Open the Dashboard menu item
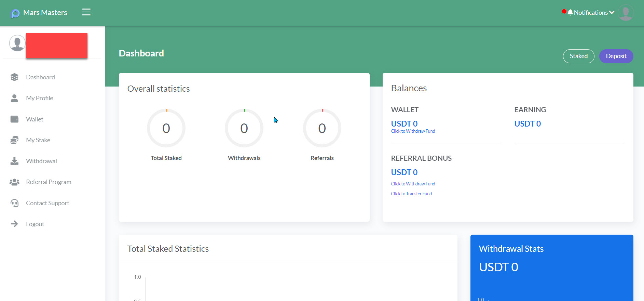The width and height of the screenshot is (644, 301). tap(40, 77)
